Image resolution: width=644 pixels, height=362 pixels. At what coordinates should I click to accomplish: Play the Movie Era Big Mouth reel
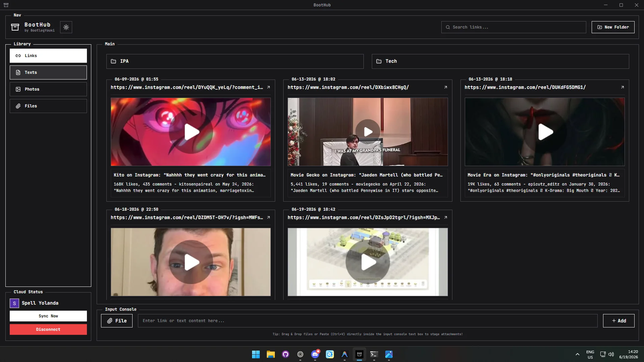tap(545, 132)
